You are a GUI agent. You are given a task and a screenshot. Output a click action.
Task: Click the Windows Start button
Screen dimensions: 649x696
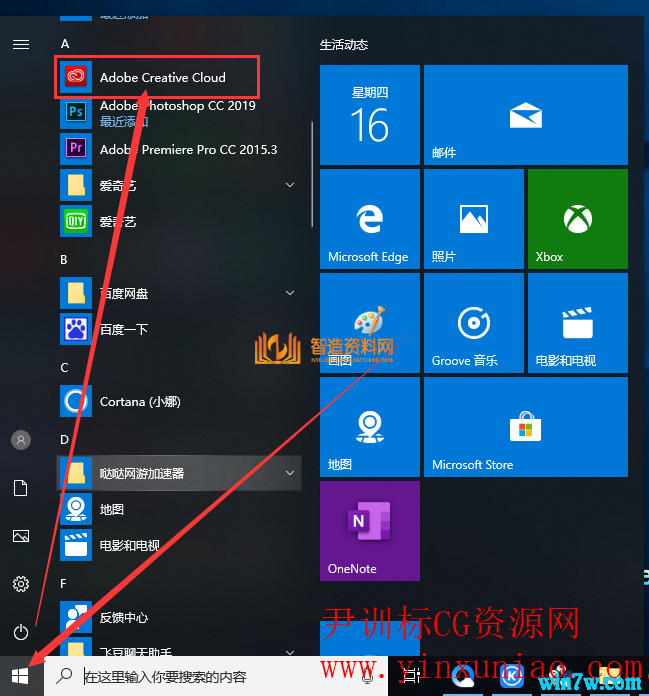coord(20,676)
